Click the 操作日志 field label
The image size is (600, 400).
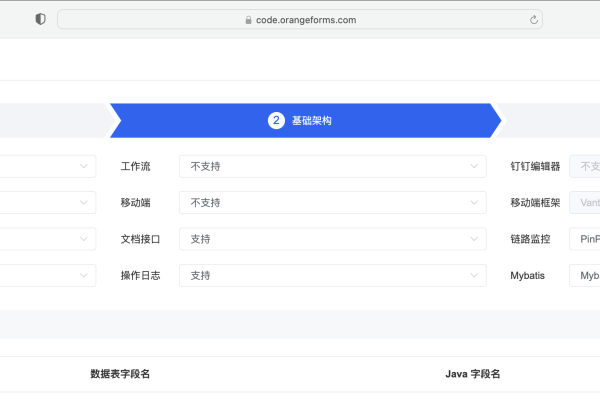140,276
